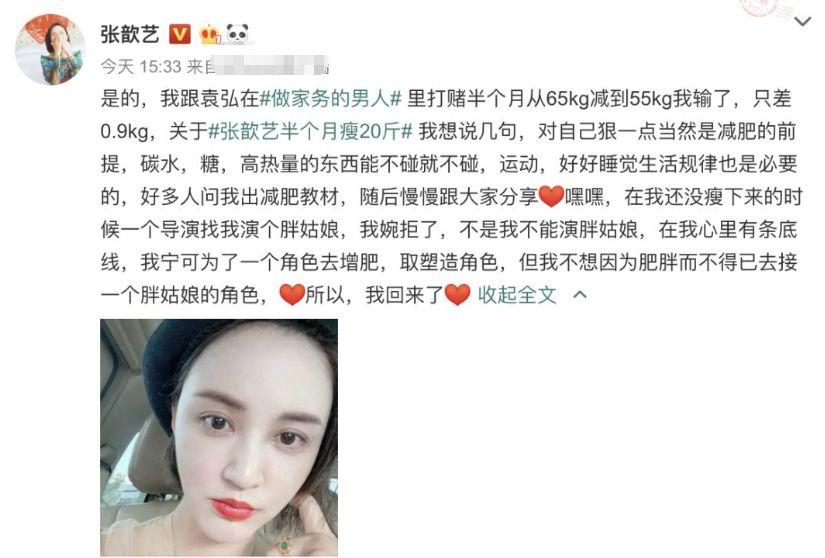Click the heart emoji before 所以
Image resolution: width=825 pixels, height=558 pixels.
click(291, 295)
